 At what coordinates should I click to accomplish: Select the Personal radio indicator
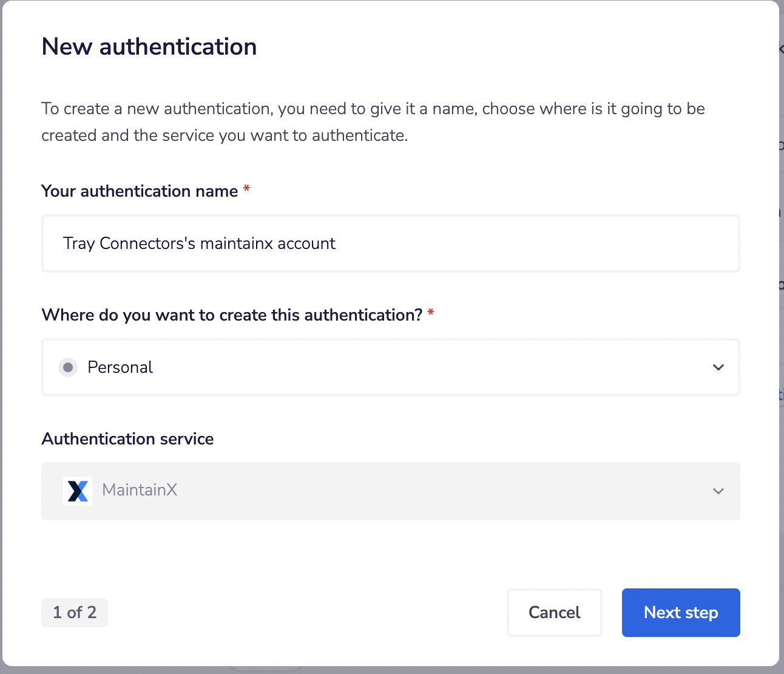68,367
